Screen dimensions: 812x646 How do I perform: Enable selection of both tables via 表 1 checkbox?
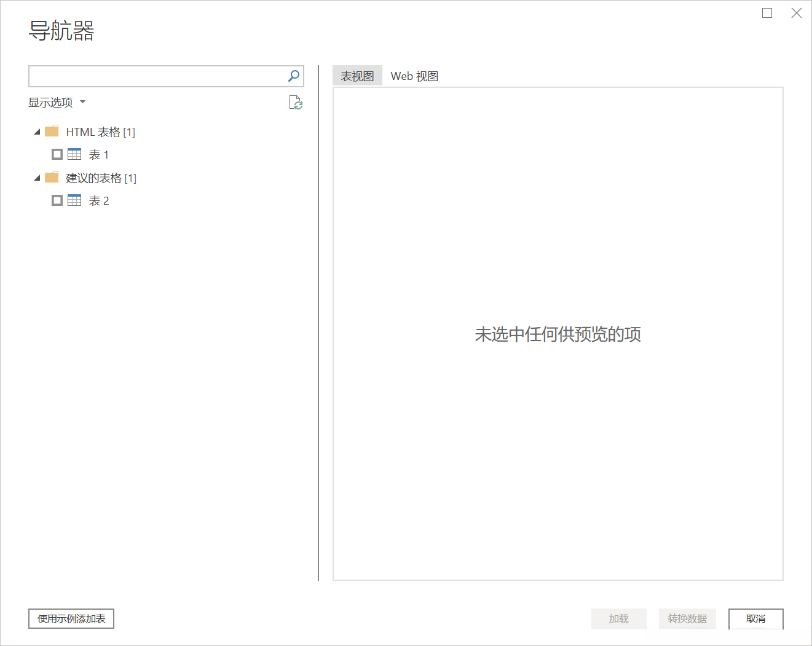click(57, 154)
